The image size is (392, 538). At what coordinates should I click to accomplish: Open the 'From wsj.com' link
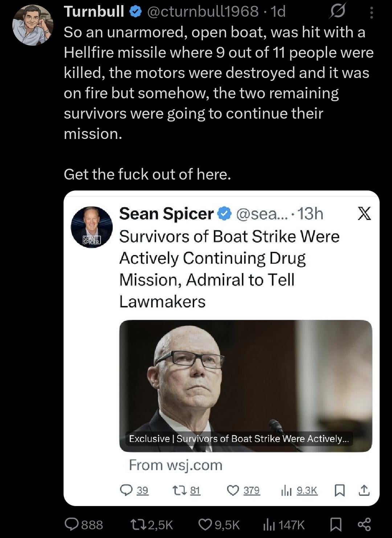tap(176, 465)
